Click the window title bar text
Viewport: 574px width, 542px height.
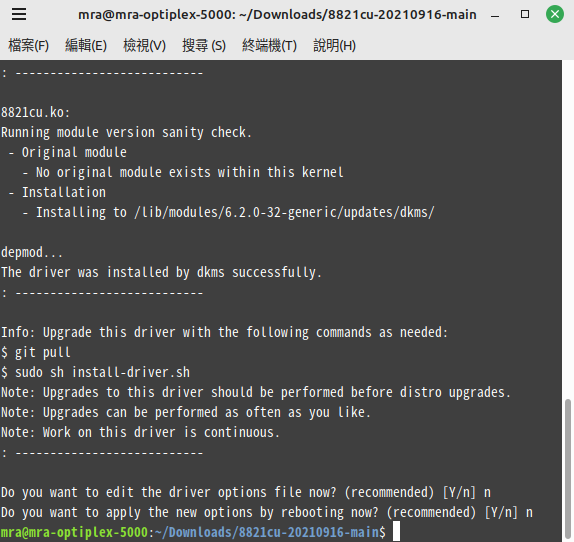pos(277,15)
